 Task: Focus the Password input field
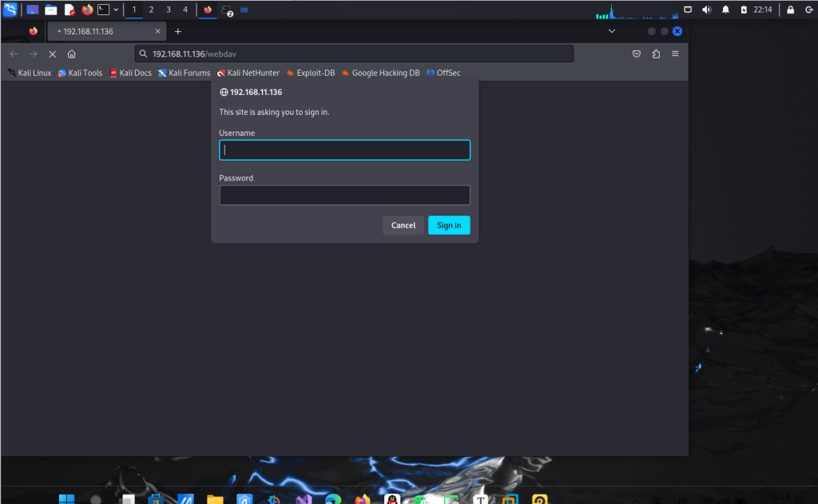[x=344, y=196]
